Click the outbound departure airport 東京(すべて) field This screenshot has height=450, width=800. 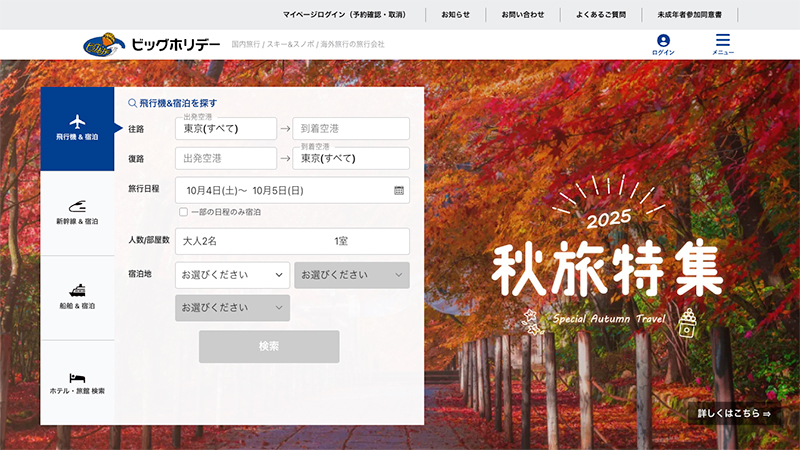225,129
